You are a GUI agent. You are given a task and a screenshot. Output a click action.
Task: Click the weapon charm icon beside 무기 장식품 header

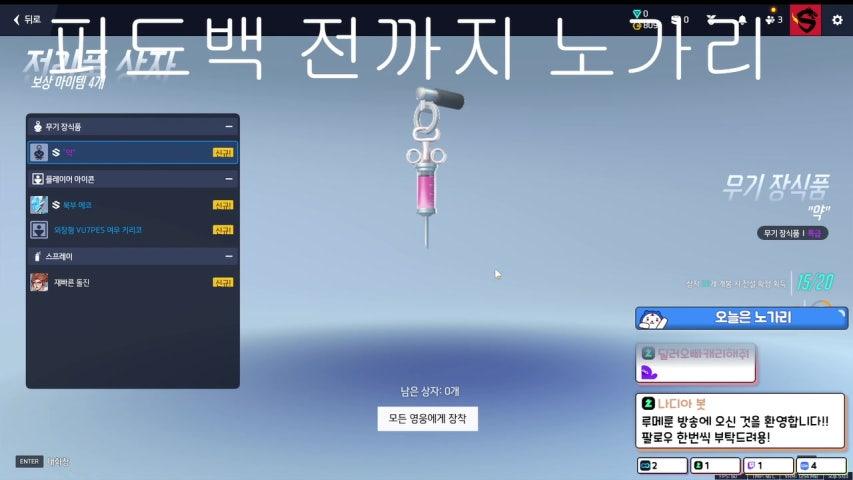[37, 127]
